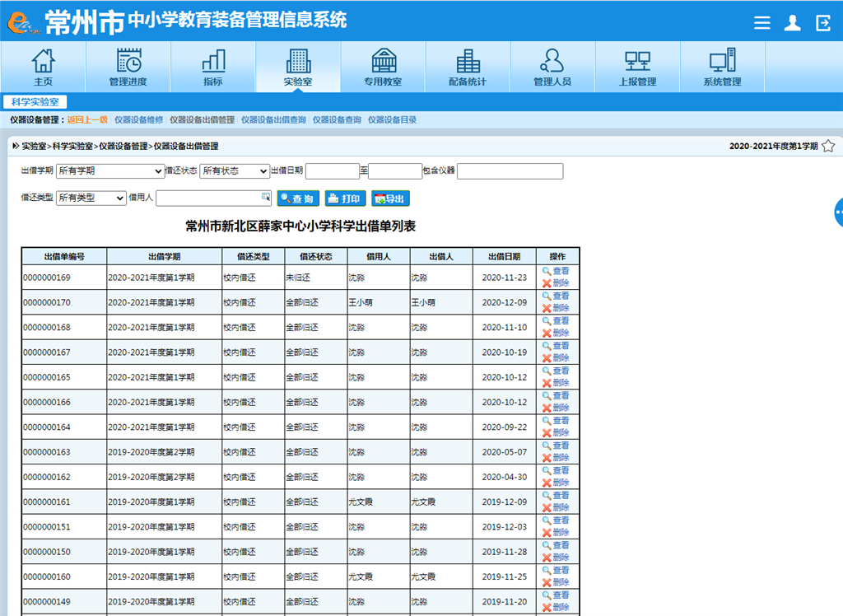
Task: Click the 出借日期 end date field
Action: click(395, 171)
